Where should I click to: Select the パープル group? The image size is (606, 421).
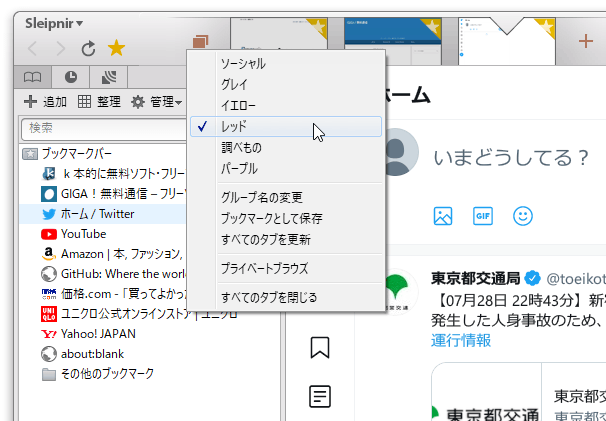point(286,169)
